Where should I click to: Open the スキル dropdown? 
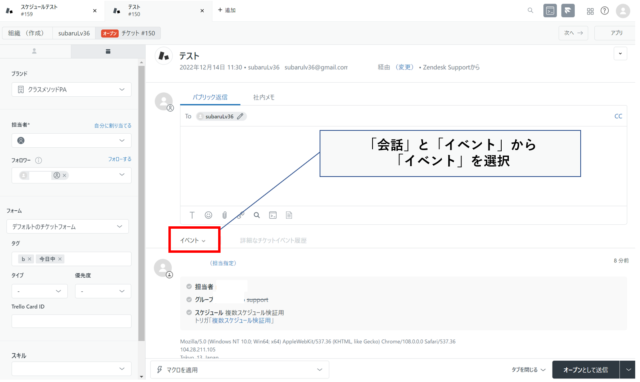coord(71,369)
